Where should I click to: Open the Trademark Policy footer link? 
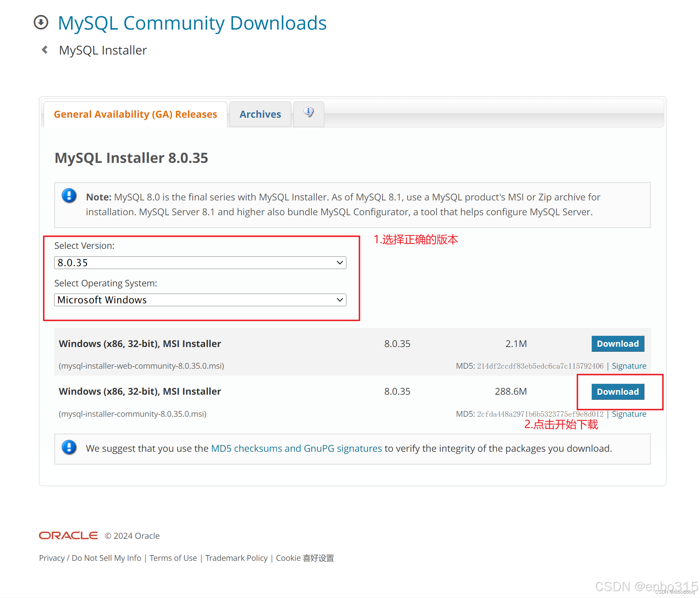click(236, 558)
